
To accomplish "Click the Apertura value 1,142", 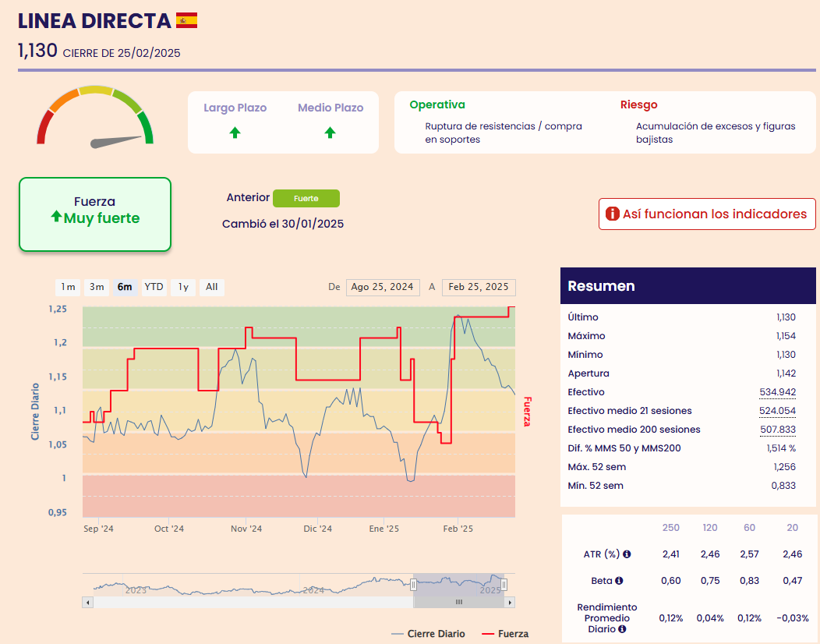I will (786, 373).
